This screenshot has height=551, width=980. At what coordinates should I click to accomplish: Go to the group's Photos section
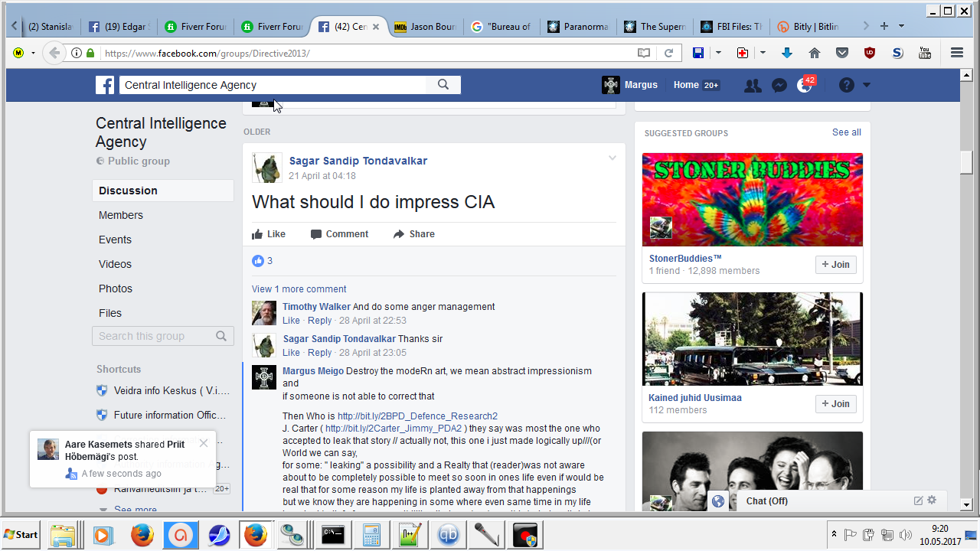click(116, 289)
